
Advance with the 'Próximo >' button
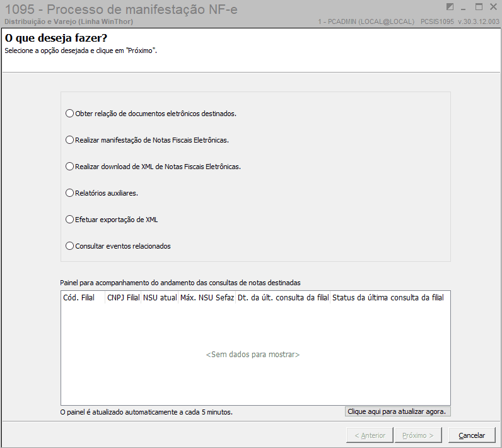click(419, 435)
